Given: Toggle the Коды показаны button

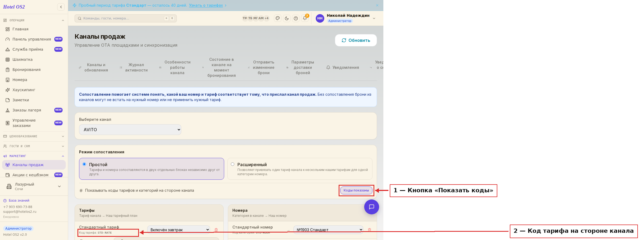Looking at the screenshot, I should click(356, 190).
